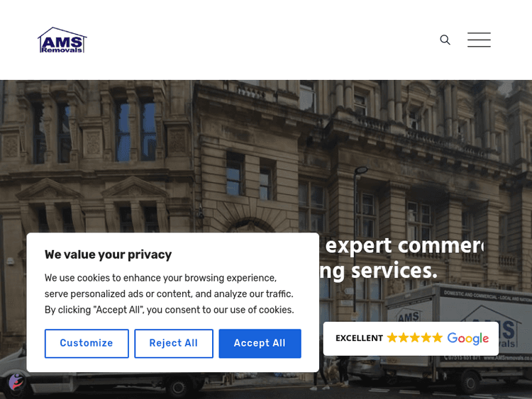Click the white van behind cookie banner
The image size is (532, 399).
(101, 383)
